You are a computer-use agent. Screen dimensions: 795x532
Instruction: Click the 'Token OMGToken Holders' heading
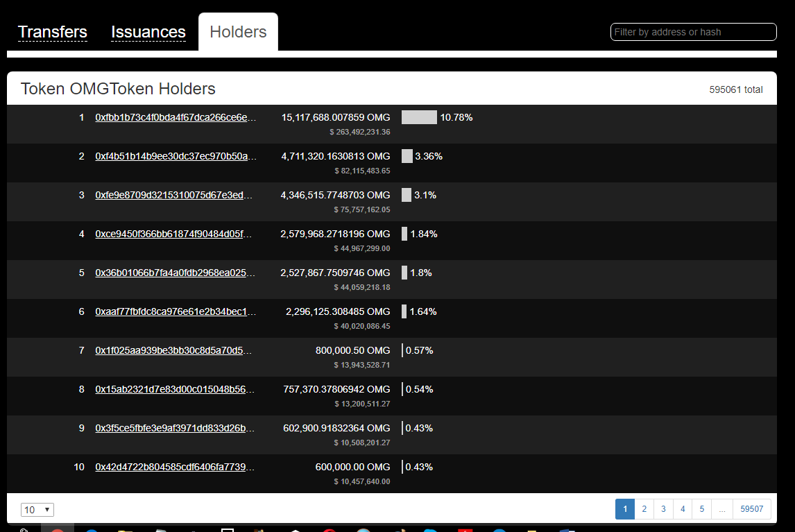118,89
